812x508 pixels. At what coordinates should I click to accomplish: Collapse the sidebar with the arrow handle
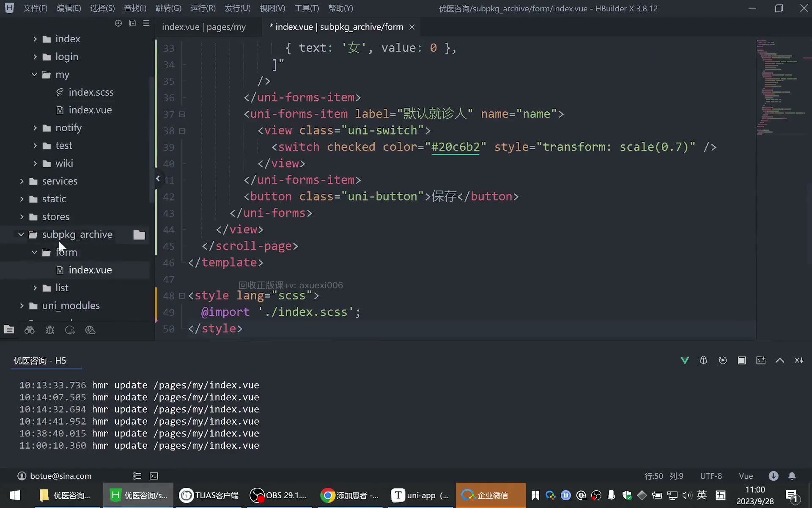click(158, 179)
